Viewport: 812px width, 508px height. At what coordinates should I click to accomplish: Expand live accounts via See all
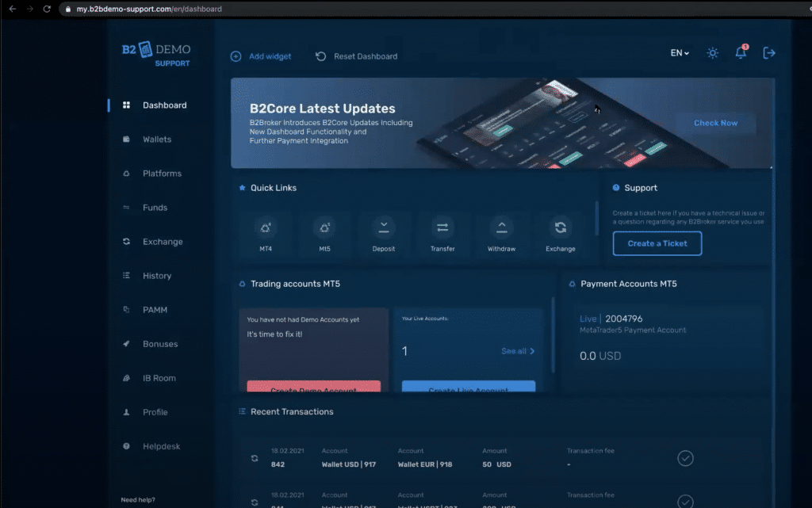pyautogui.click(x=518, y=351)
